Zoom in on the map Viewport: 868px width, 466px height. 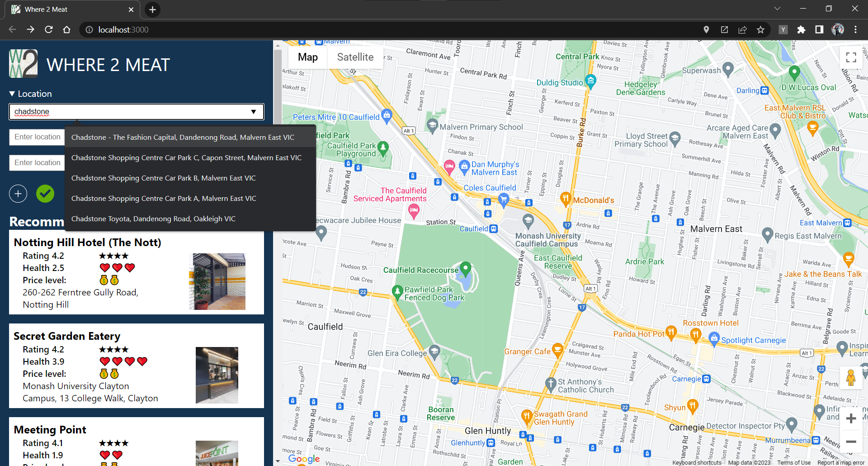click(x=851, y=418)
